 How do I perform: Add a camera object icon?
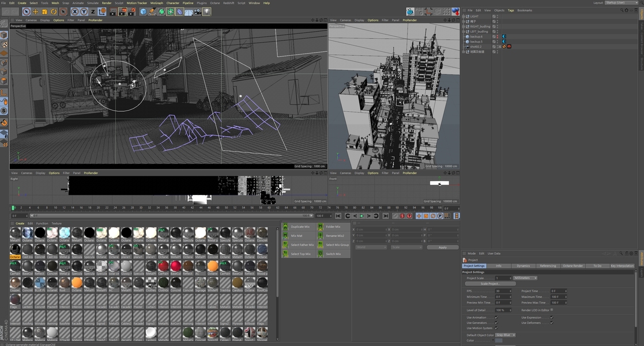pyautogui.click(x=198, y=12)
